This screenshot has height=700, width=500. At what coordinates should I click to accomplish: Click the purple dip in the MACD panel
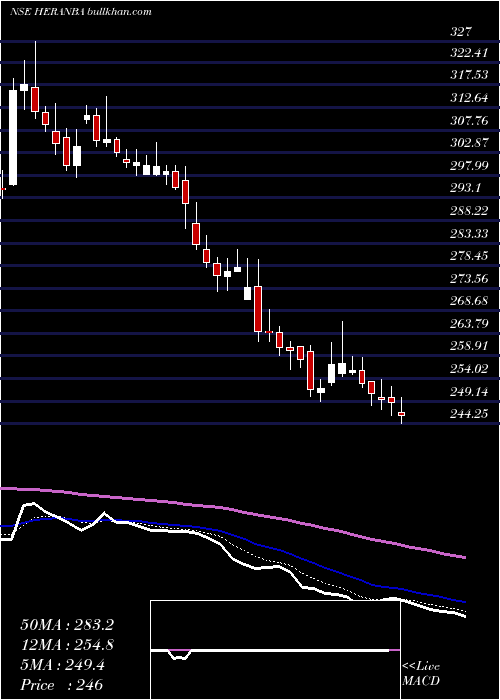pos(180,654)
